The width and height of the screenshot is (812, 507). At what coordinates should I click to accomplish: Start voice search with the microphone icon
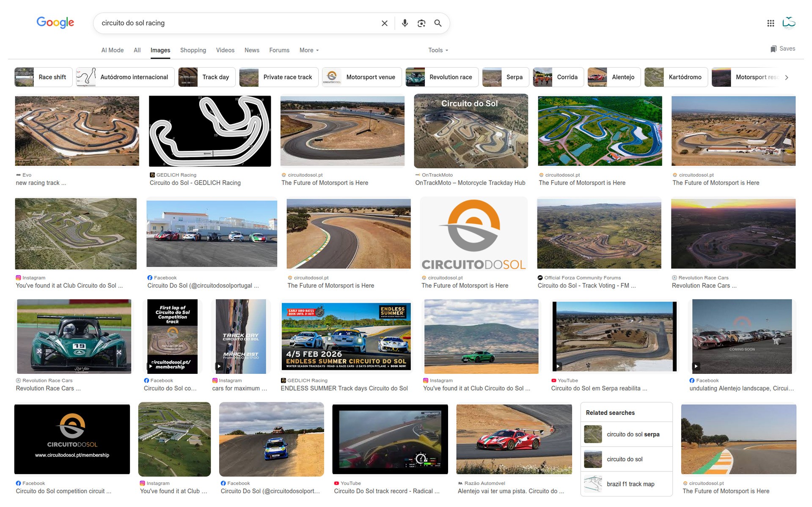pos(405,23)
